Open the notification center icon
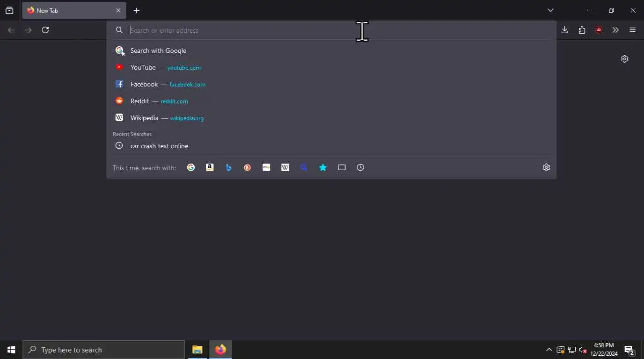Screen dimensions: 644x359 tap(629, 350)
